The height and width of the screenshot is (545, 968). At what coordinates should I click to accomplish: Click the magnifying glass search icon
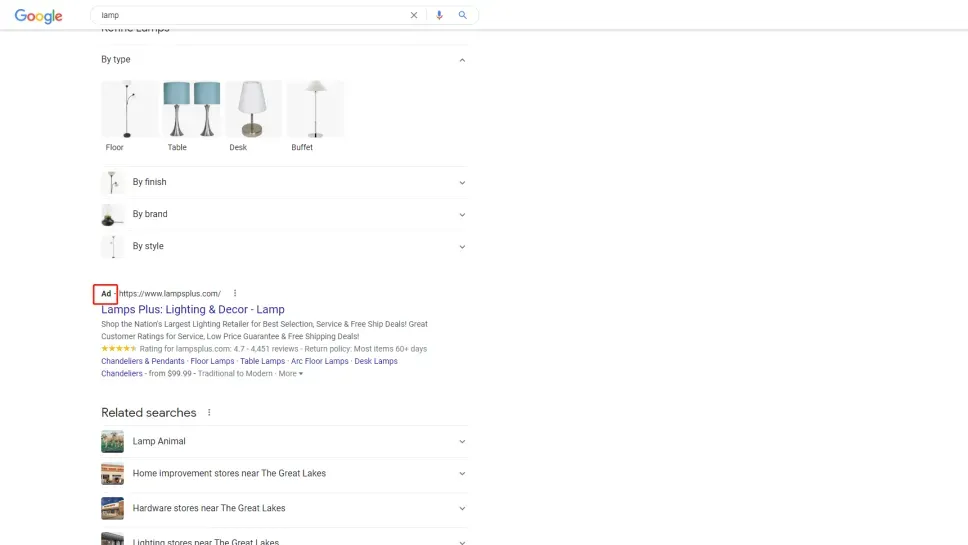coord(462,15)
